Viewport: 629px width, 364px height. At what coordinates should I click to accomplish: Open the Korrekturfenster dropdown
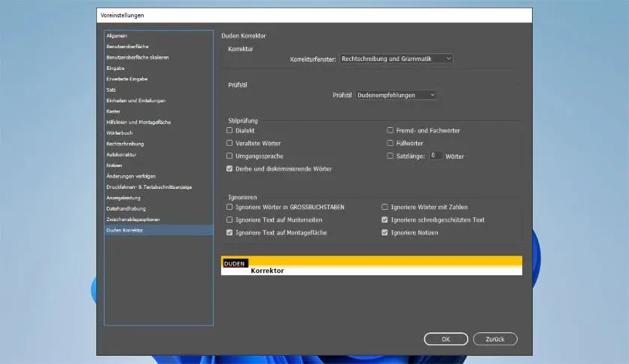pyautogui.click(x=397, y=59)
